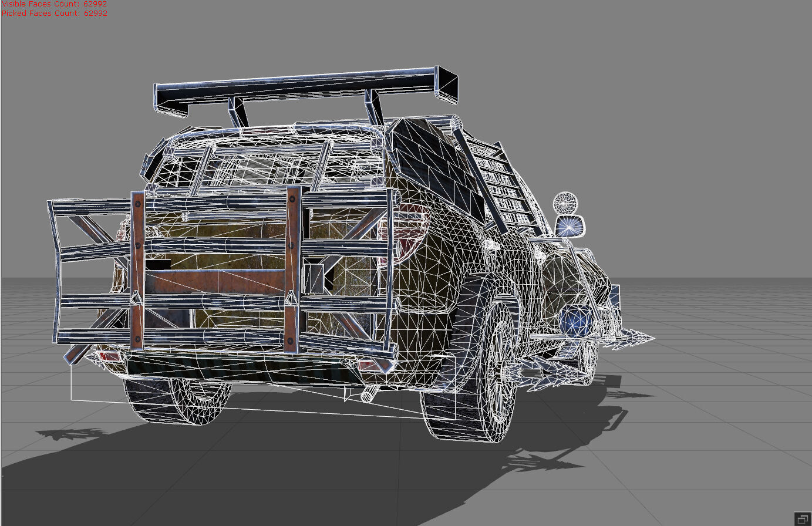Click the viewport restore windows icon
The width and height of the screenshot is (812, 526).
(x=801, y=518)
